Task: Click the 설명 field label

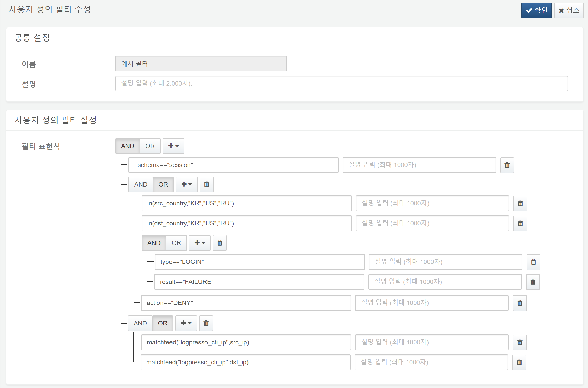Action: click(x=29, y=84)
